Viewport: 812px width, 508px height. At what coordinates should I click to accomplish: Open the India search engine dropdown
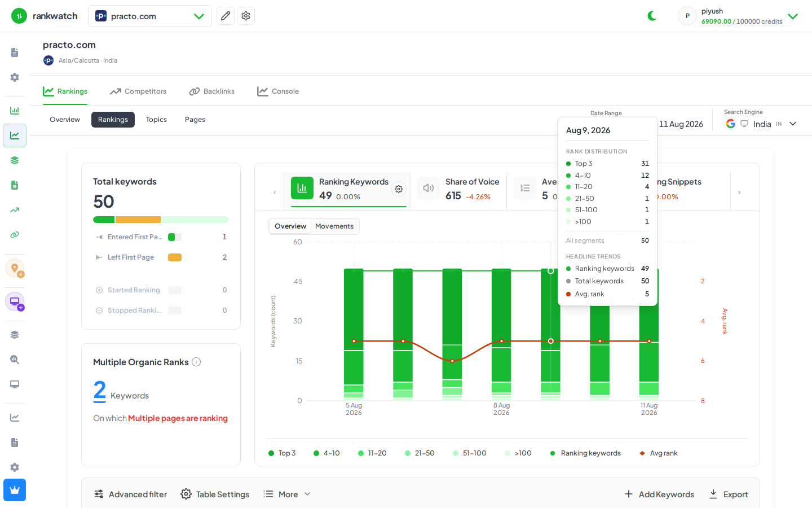click(761, 124)
